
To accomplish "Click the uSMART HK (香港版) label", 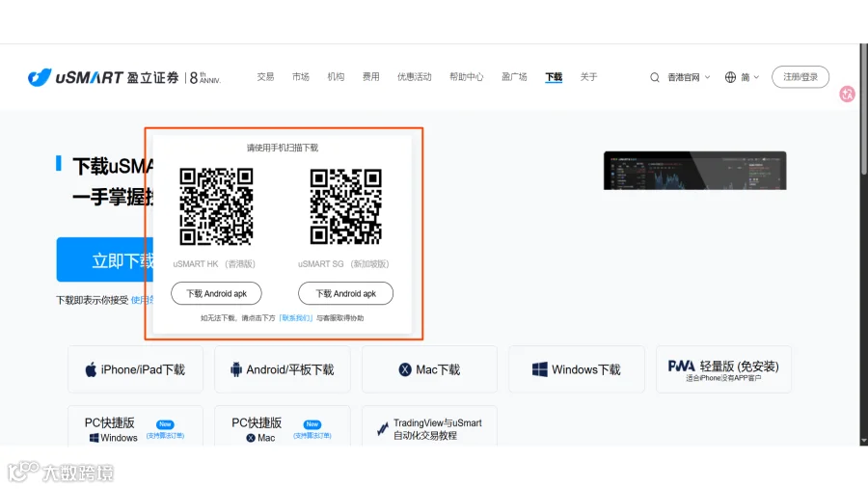I will 214,264.
